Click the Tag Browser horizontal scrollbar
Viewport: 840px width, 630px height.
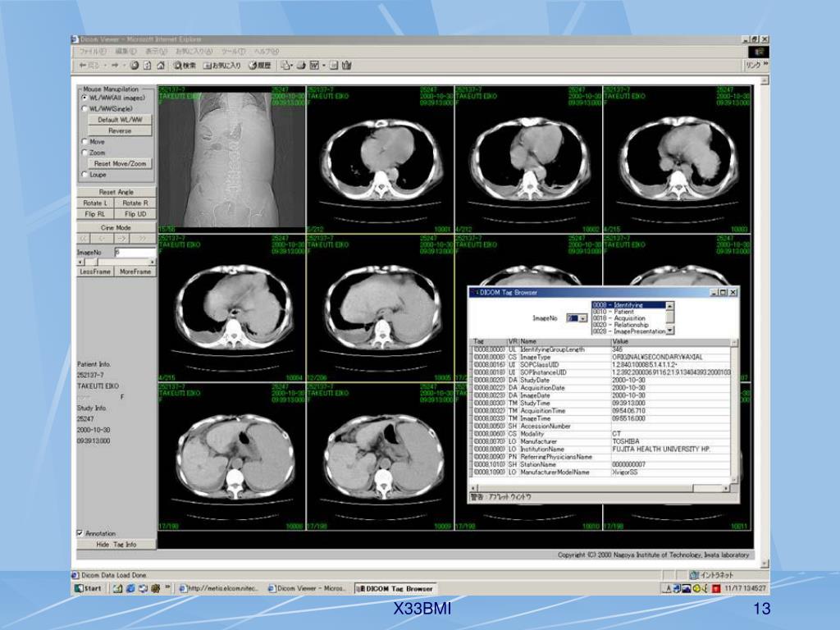click(x=600, y=488)
